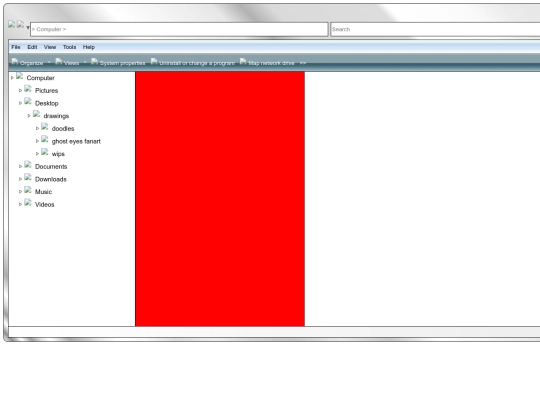The width and height of the screenshot is (540, 405).
Task: Open the Views dropdown arrow
Action: pos(85,62)
